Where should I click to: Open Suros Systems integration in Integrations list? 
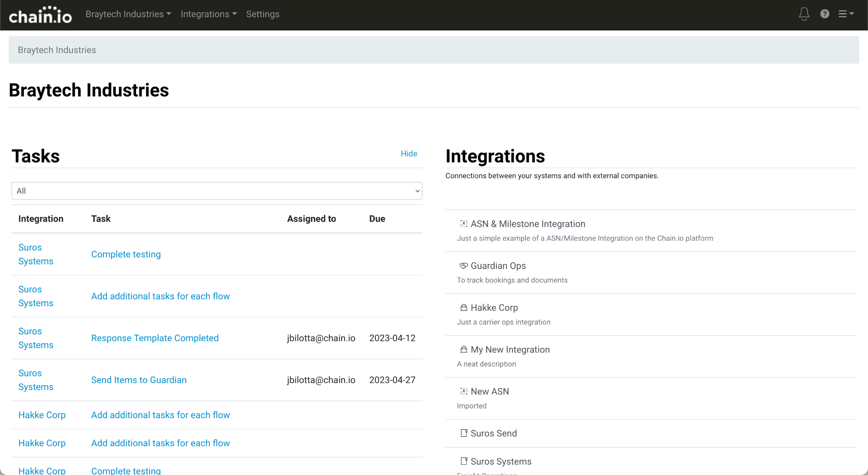tap(501, 461)
